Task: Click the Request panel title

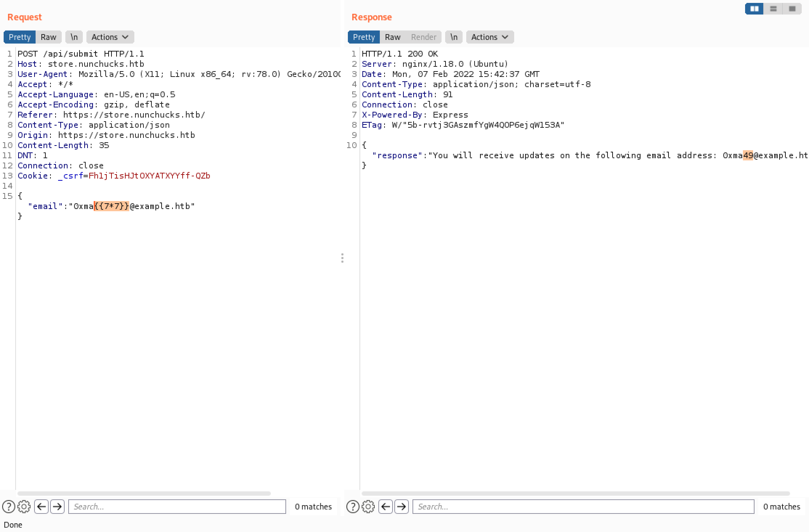Action: click(x=25, y=17)
